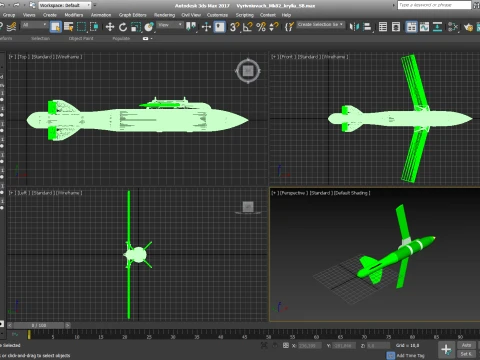Viewport: 480px width, 360px height.
Task: Click Use Pivot Point Center icon
Action: 191,27
